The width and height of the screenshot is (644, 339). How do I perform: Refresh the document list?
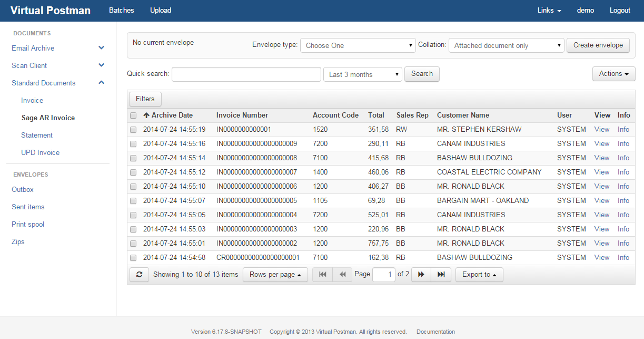[x=139, y=274]
